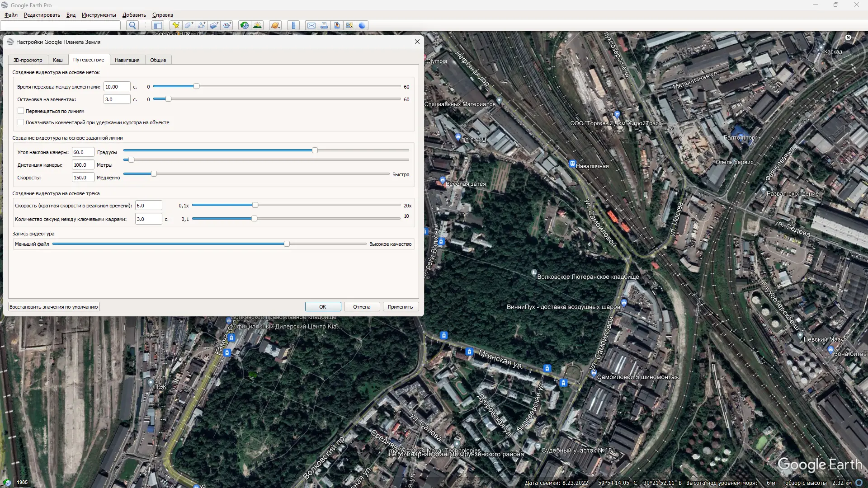
Task: Click the search input field
Action: coord(60,25)
